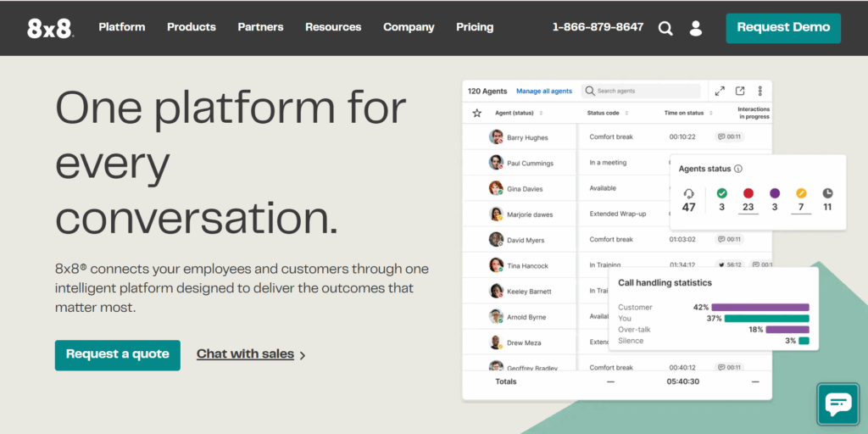
Task: Select the yellow pencil wrap-up status icon
Action: [x=801, y=193]
